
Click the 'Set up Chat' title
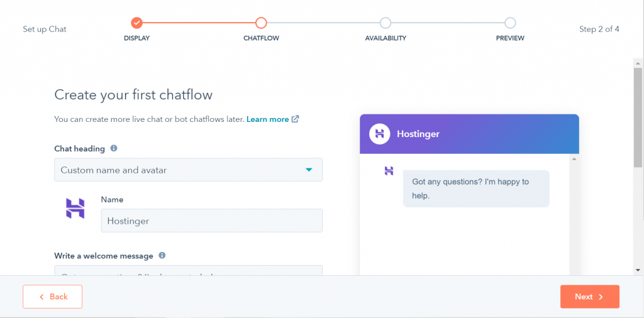pos(45,29)
